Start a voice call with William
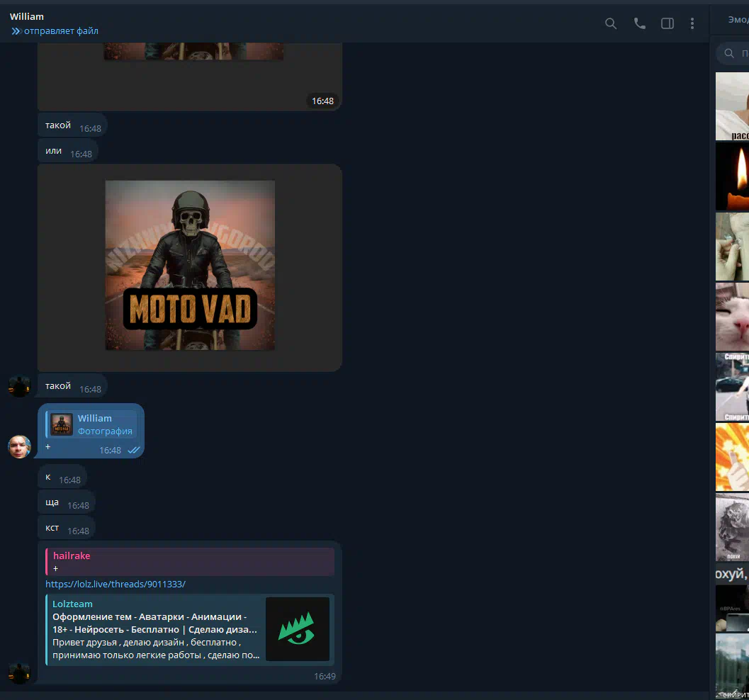 tap(639, 23)
